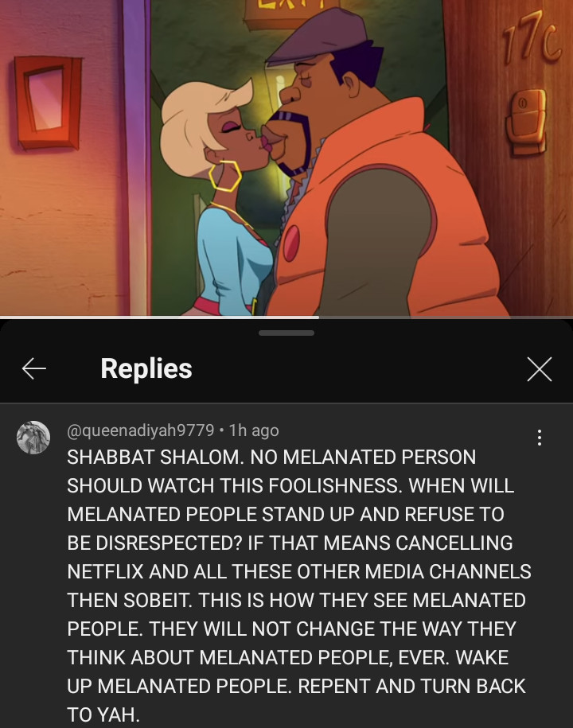Tap the video player frame
The width and height of the screenshot is (573, 728).
pyautogui.click(x=286, y=158)
